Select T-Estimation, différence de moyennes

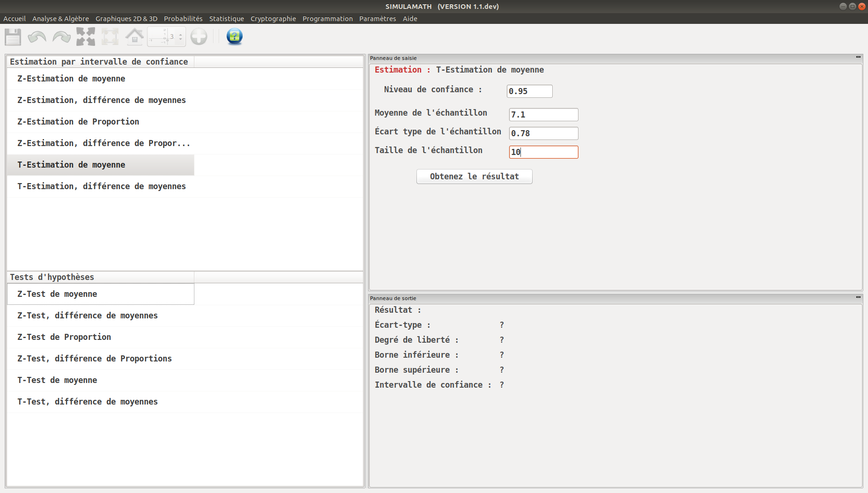pyautogui.click(x=101, y=186)
